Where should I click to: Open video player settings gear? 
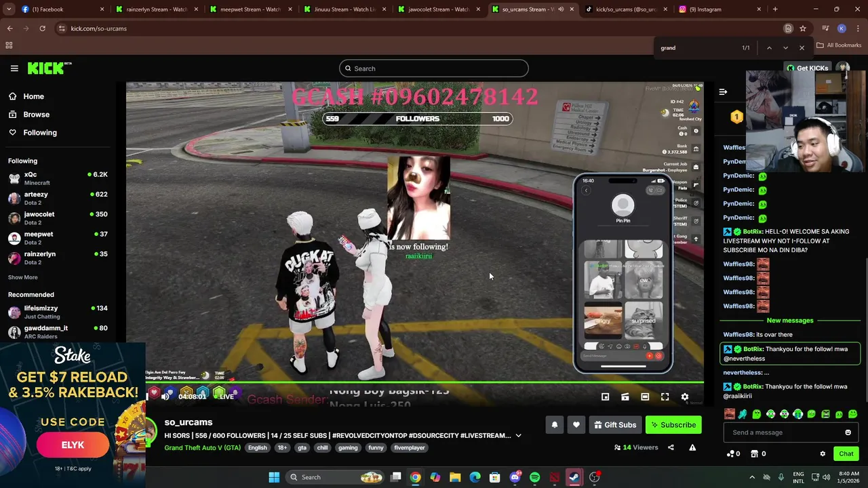pyautogui.click(x=685, y=397)
